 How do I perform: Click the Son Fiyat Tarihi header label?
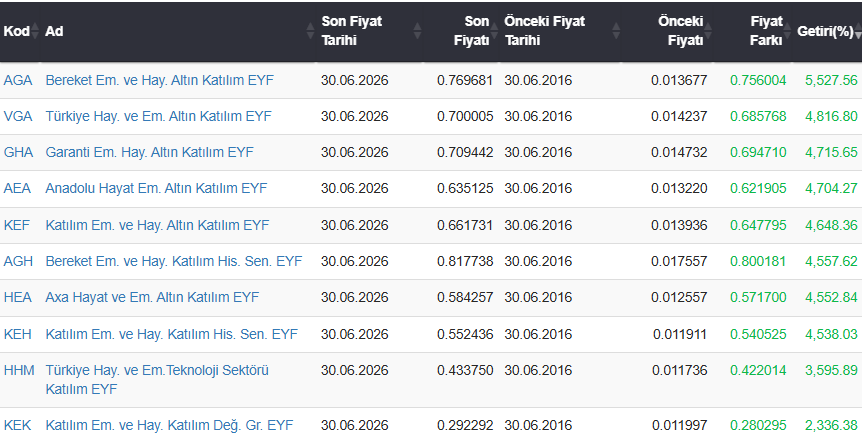[352, 31]
